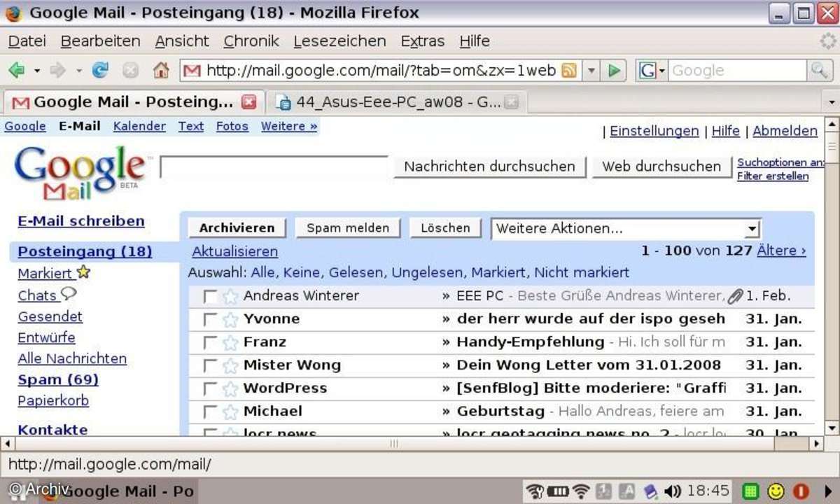
Task: Open the Extras menu
Action: 423,41
